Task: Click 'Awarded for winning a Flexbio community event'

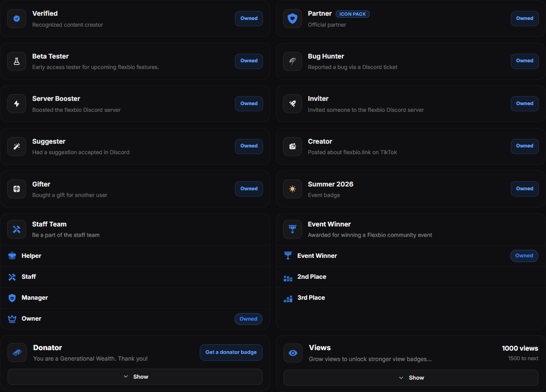Action: (370, 235)
